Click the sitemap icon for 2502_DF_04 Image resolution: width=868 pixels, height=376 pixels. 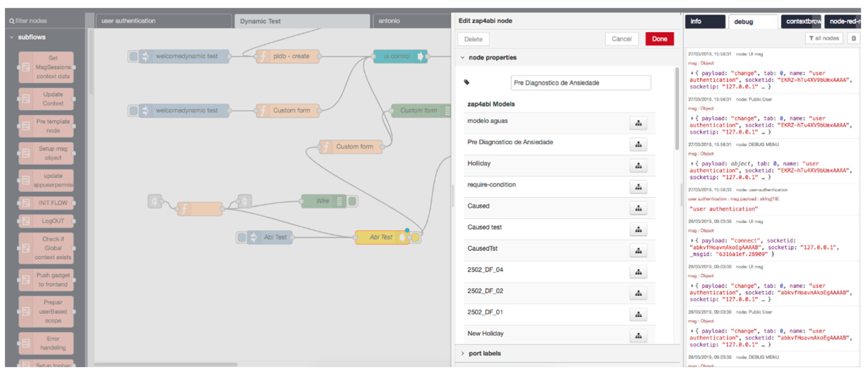pyautogui.click(x=638, y=272)
